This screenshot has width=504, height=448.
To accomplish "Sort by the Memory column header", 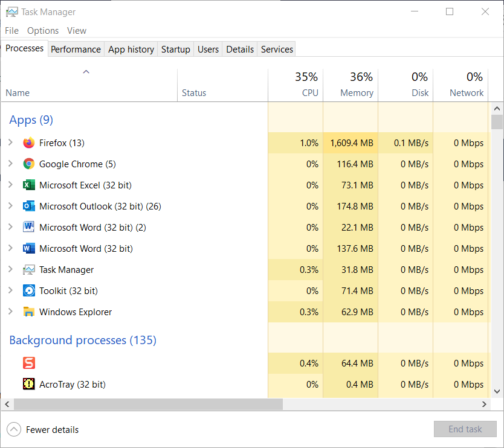I will (x=351, y=85).
